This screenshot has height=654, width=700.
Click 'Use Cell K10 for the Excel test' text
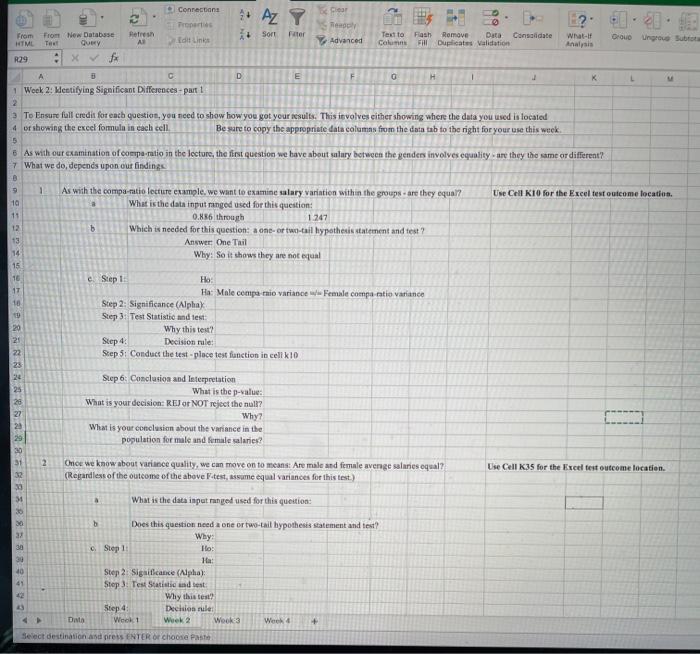click(x=582, y=193)
